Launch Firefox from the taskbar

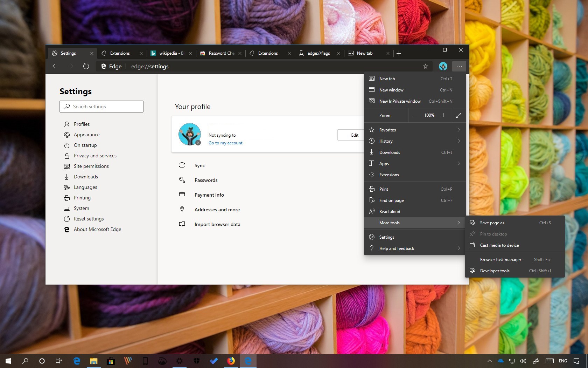(x=231, y=361)
